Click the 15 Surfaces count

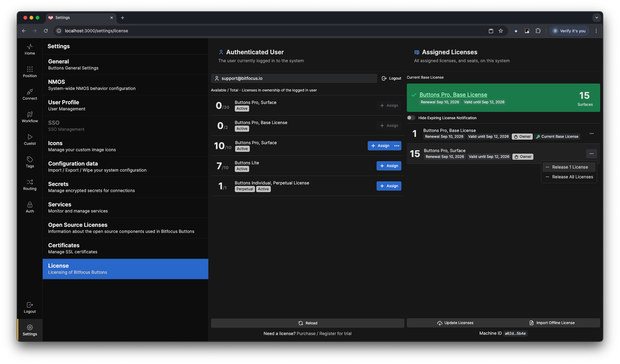[585, 98]
